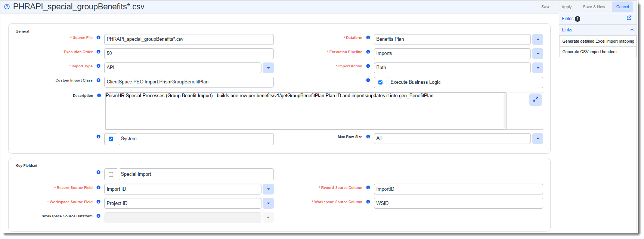Click the help icon beside the page title
This screenshot has height=239, width=644.
click(7, 7)
